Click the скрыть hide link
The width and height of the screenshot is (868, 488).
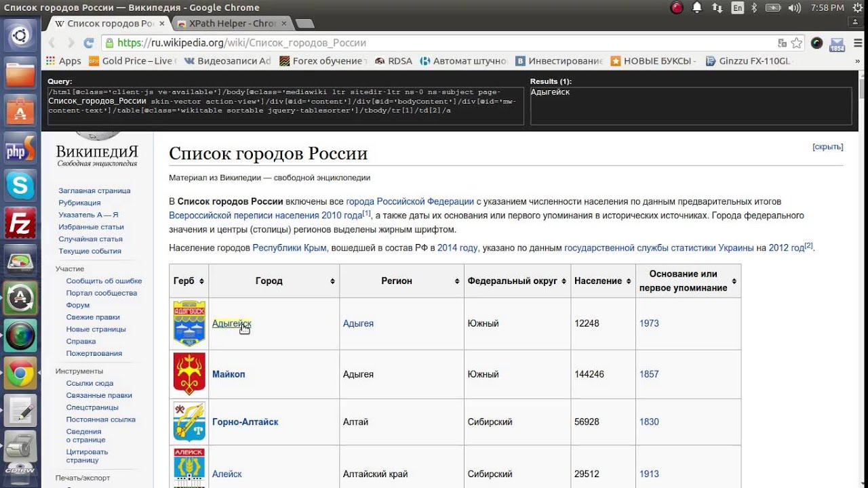pyautogui.click(x=827, y=146)
